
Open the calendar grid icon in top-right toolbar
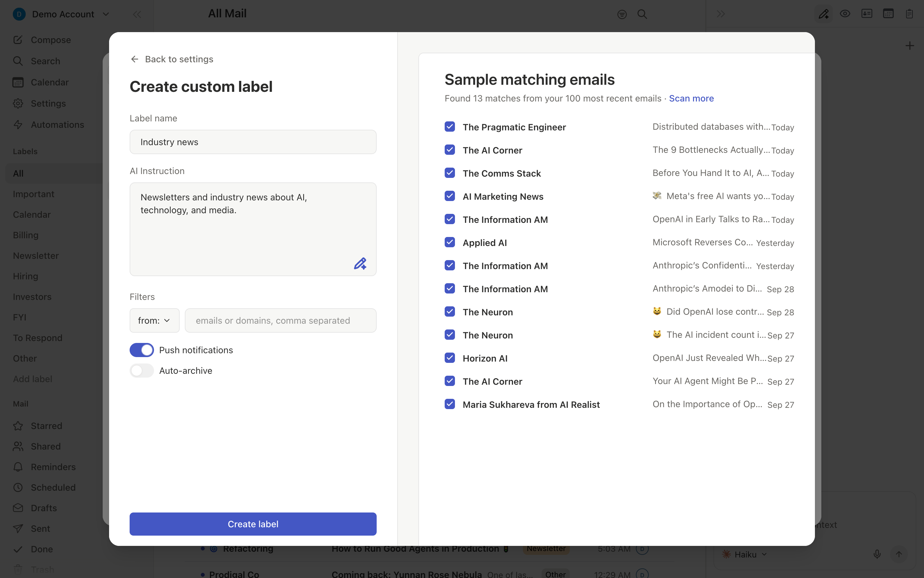[x=888, y=14]
